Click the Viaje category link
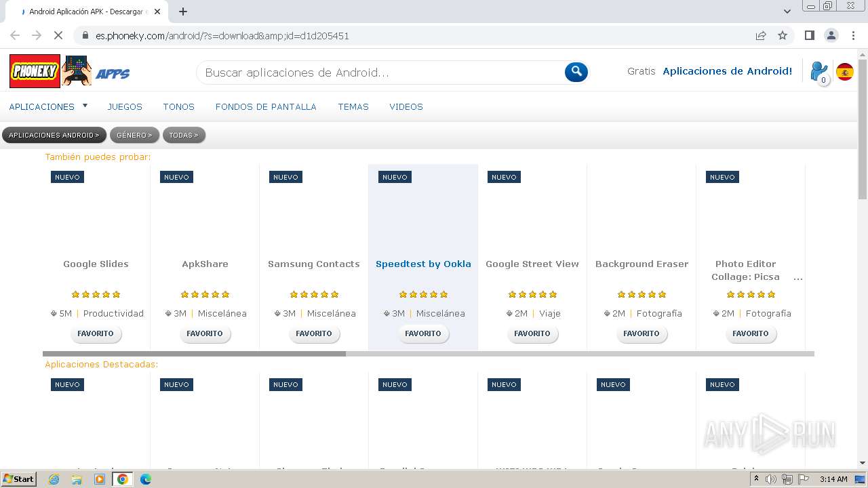The image size is (868, 488). coord(550,313)
